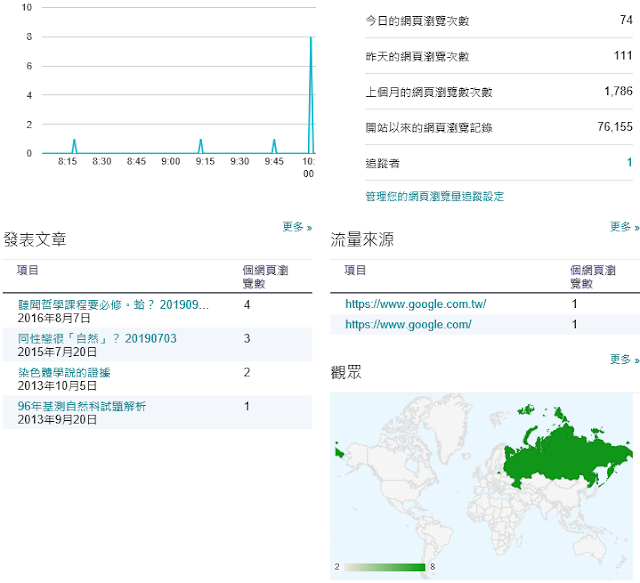Click the 追蹤者 label

(382, 163)
